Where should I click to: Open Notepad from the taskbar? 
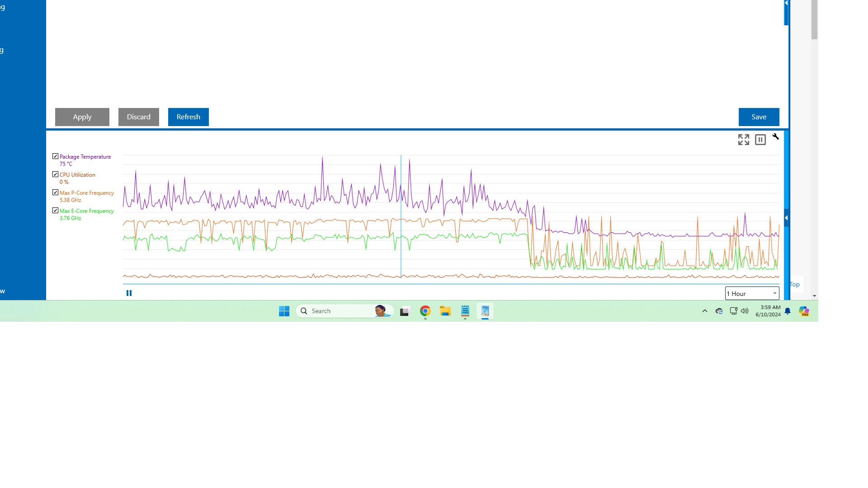pyautogui.click(x=465, y=311)
